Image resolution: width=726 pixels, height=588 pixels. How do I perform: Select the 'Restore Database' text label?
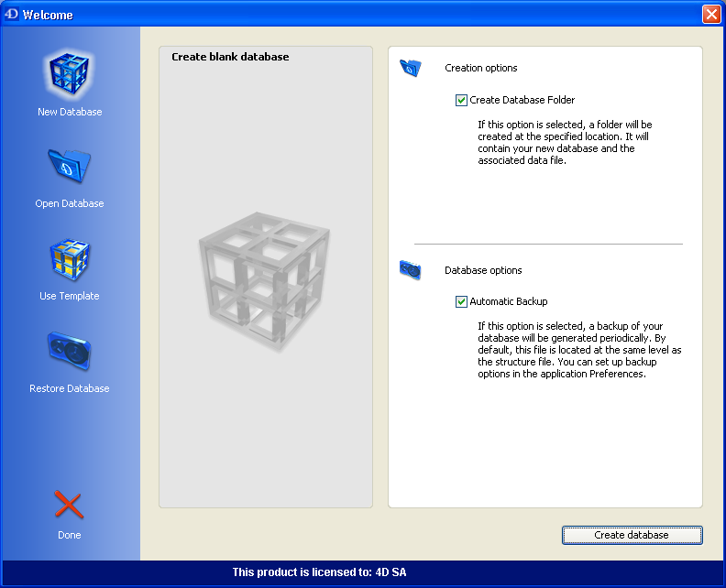point(70,388)
